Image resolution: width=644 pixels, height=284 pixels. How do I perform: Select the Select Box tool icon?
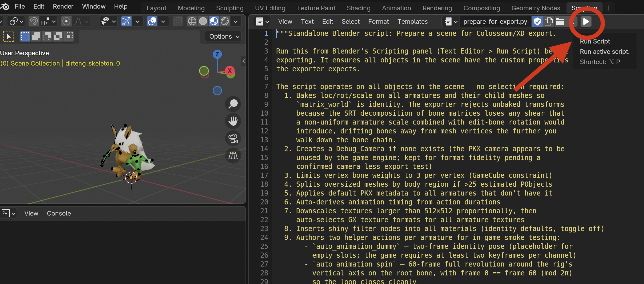click(x=9, y=36)
